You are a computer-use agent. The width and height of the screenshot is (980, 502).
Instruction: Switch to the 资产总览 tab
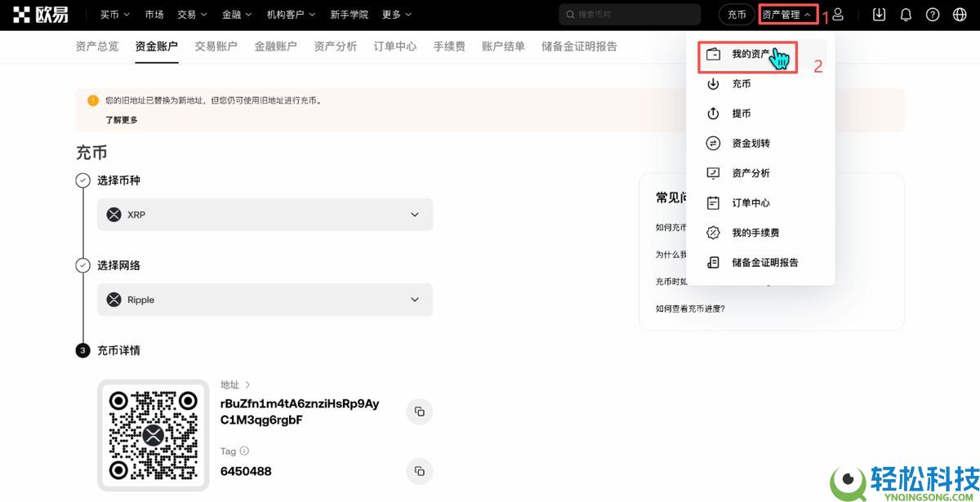(x=96, y=47)
